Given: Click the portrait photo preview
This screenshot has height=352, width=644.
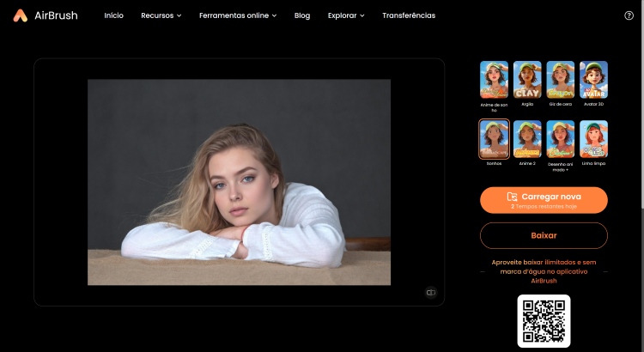Looking at the screenshot, I should point(239,182).
